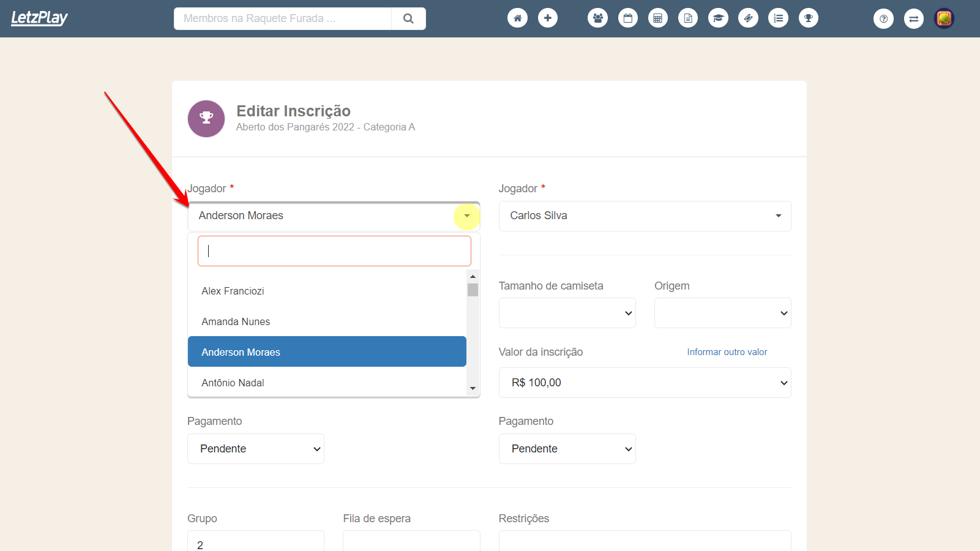
Task: Expand the Carlos Silva player dropdown
Action: click(645, 216)
